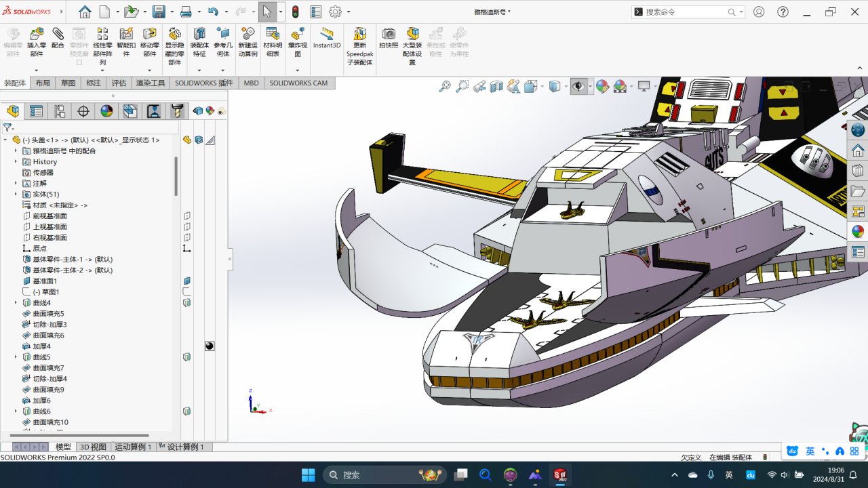Image resolution: width=868 pixels, height=488 pixels.
Task: Open dropdown under 爆炸视图 exploded view
Action: tap(297, 70)
